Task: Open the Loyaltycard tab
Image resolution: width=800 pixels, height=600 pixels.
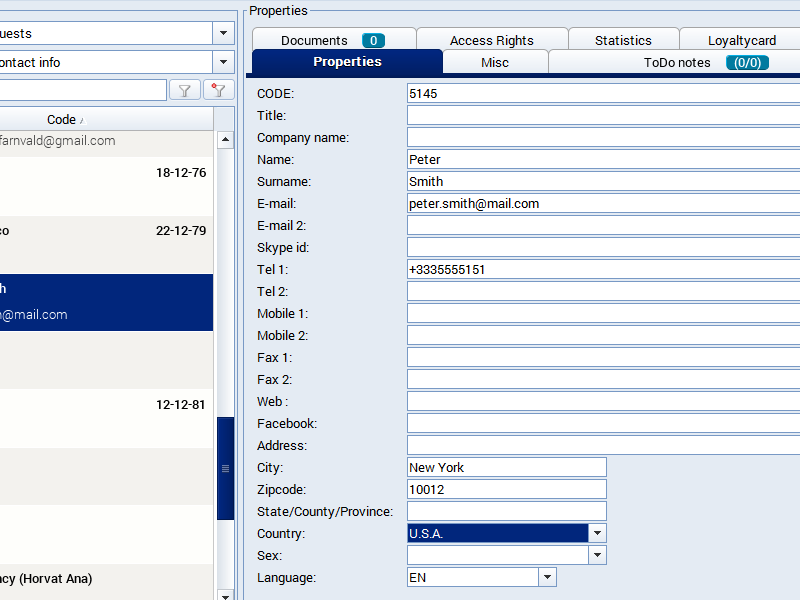Action: (741, 40)
